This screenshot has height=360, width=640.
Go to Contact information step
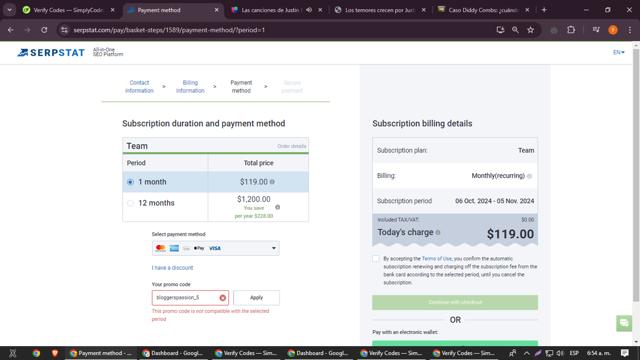pyautogui.click(x=139, y=87)
